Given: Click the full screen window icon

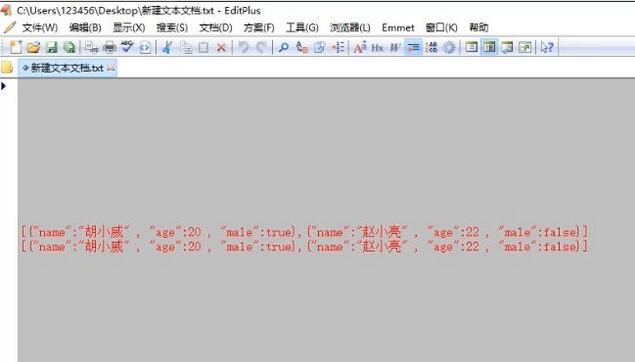Looking at the screenshot, I should click(524, 47).
